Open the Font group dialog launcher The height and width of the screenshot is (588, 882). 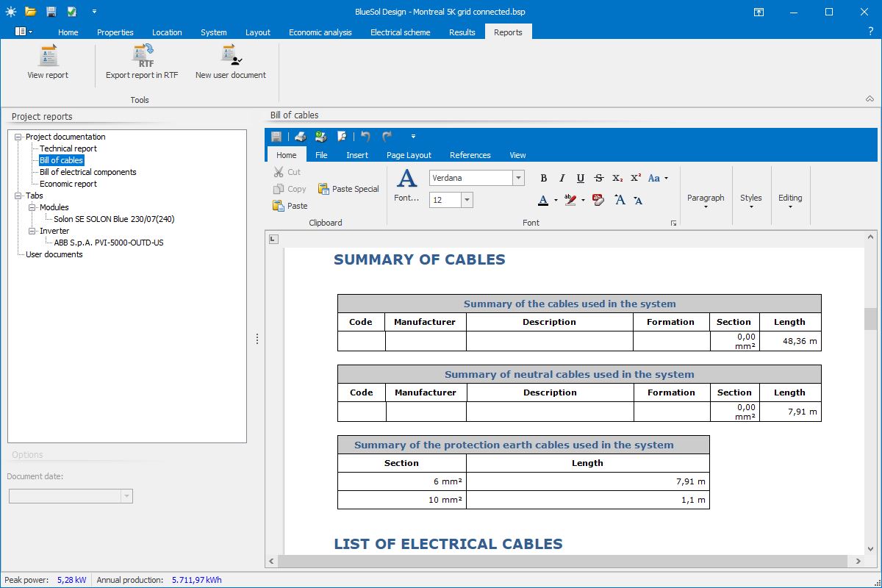[x=673, y=223]
